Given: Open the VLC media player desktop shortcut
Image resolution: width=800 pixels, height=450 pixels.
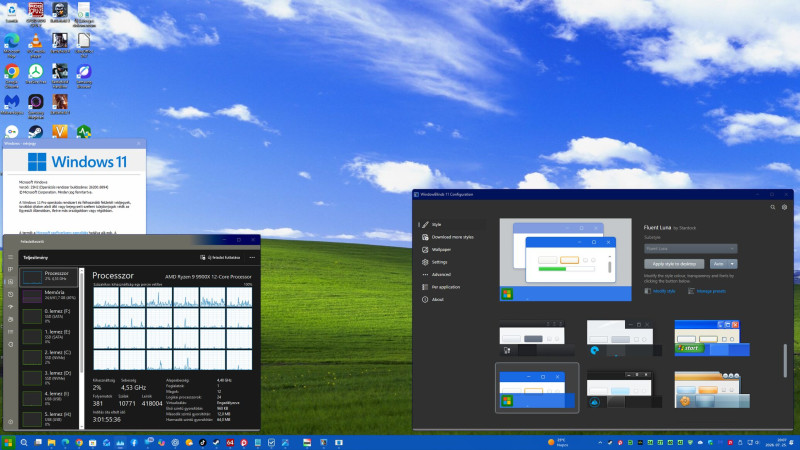Looking at the screenshot, I should [x=36, y=44].
